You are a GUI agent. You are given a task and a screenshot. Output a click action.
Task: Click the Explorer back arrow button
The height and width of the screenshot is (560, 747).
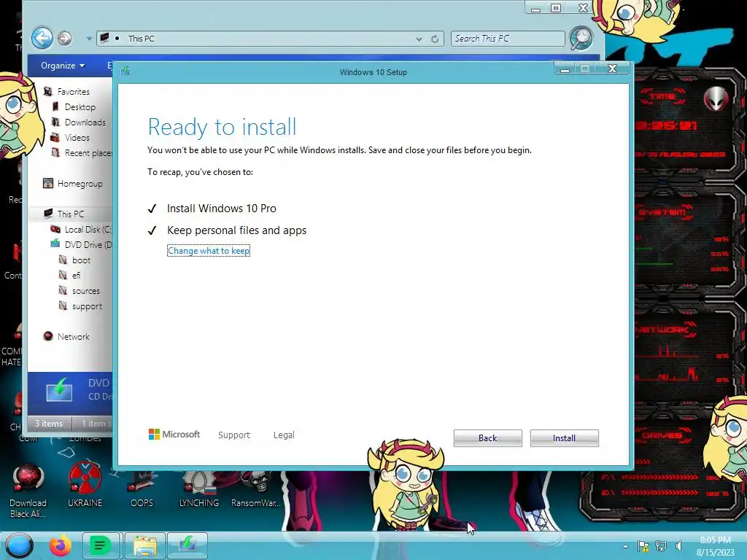(42, 38)
